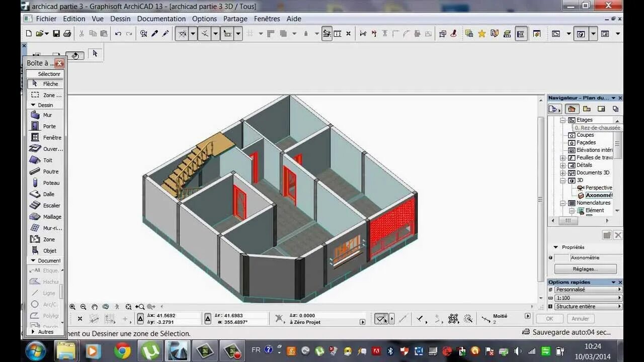Viewport: 644px width, 362px height.
Task: Click the New document icon
Action: (x=29, y=34)
